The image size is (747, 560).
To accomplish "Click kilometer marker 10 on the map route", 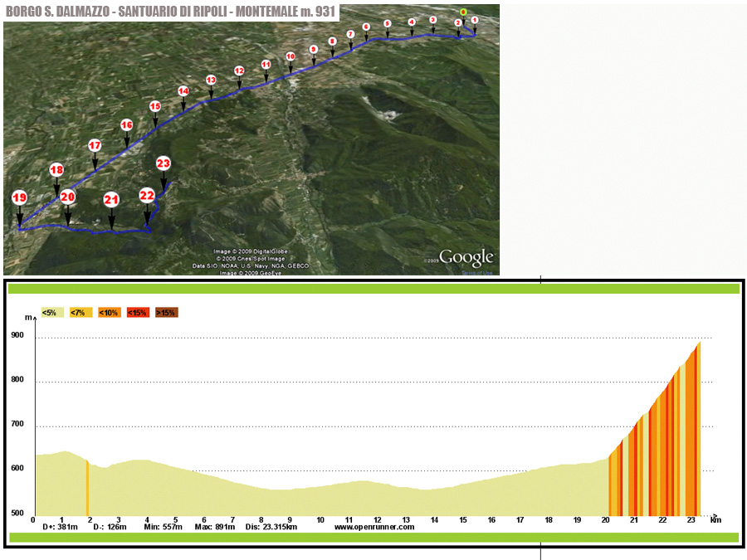I will [290, 56].
